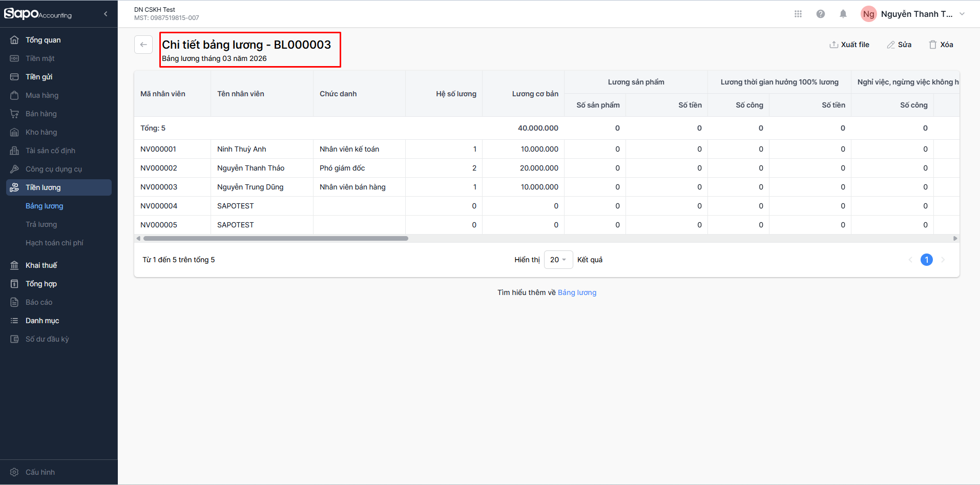Screen dimensions: 980x485
Task: Open the apps grid icon
Action: pos(798,14)
